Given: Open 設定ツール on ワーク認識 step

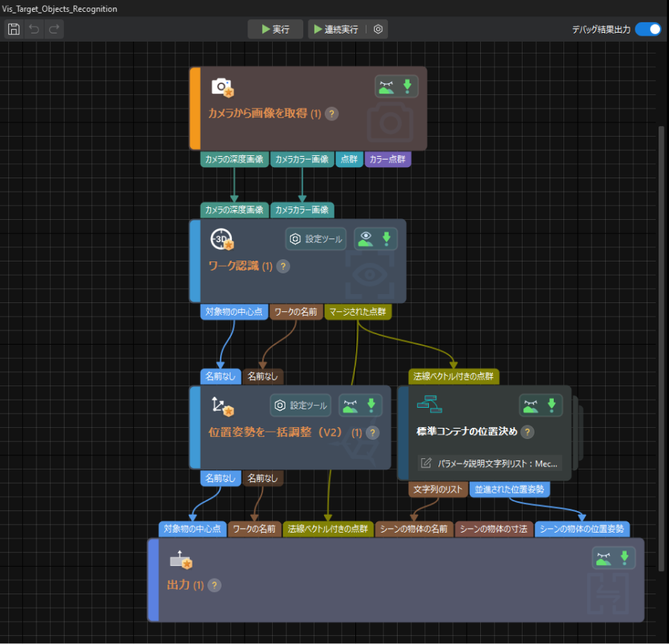Looking at the screenshot, I should point(316,239).
